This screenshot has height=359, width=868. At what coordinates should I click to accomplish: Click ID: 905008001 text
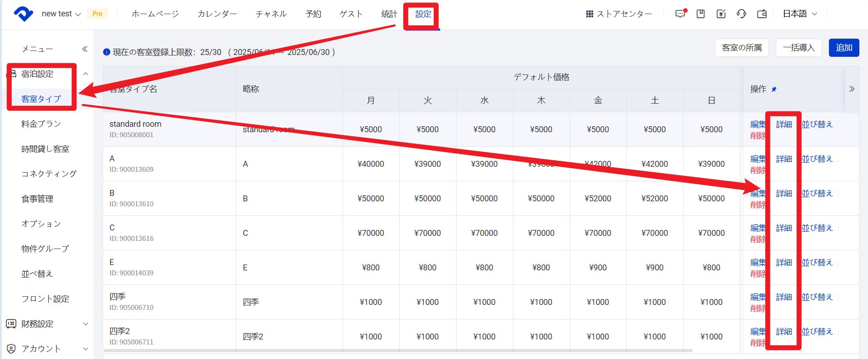131,135
